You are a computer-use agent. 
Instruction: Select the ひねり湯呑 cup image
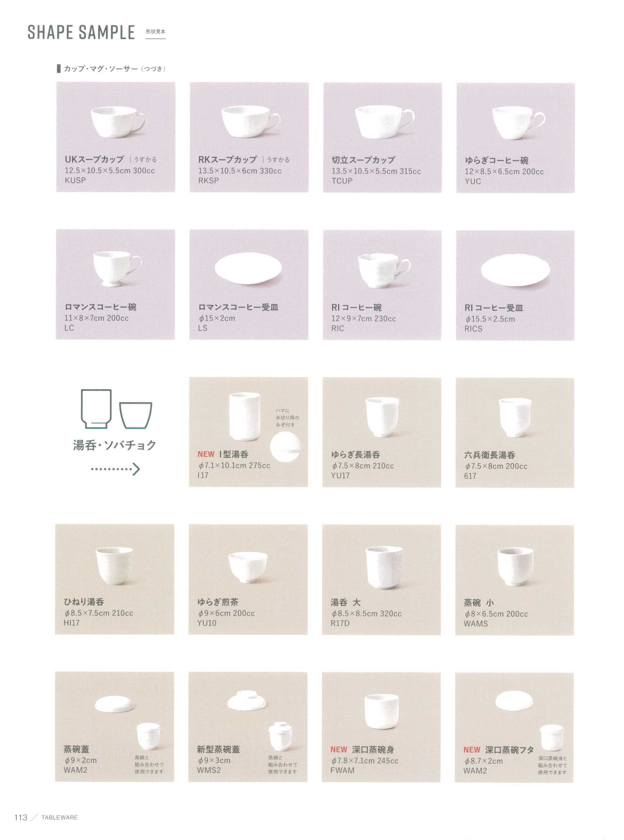pos(114,566)
